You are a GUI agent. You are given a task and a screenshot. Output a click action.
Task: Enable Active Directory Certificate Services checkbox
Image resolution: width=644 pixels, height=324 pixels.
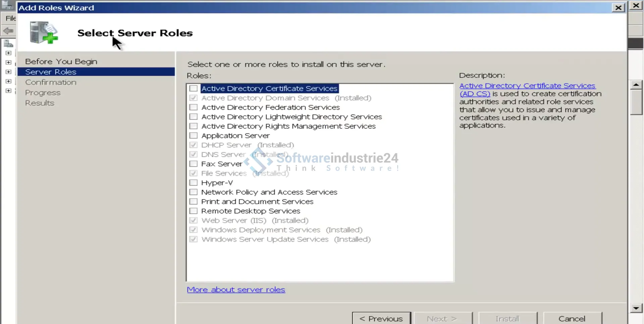click(193, 88)
